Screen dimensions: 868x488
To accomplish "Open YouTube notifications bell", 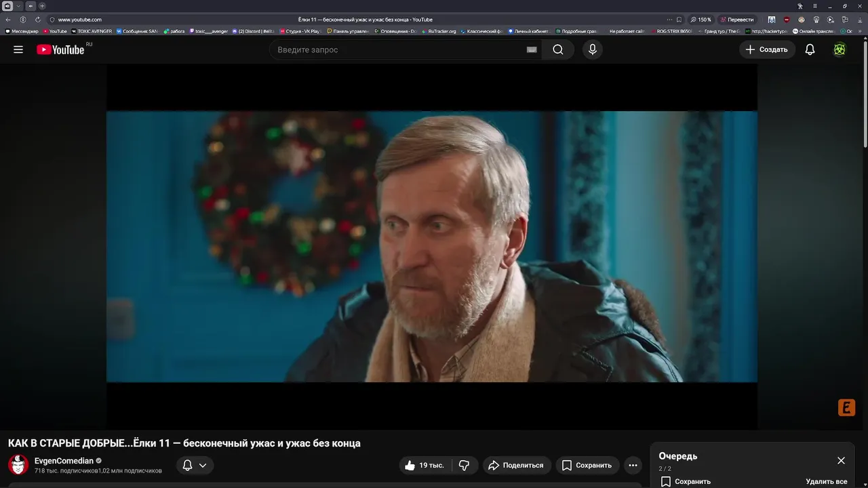I will (810, 49).
